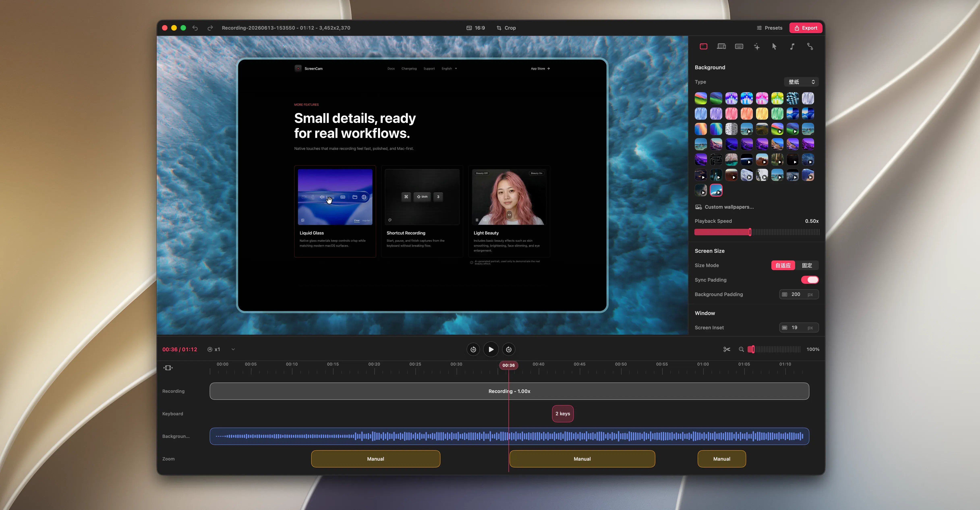Open the keyboard settings tab

click(739, 47)
